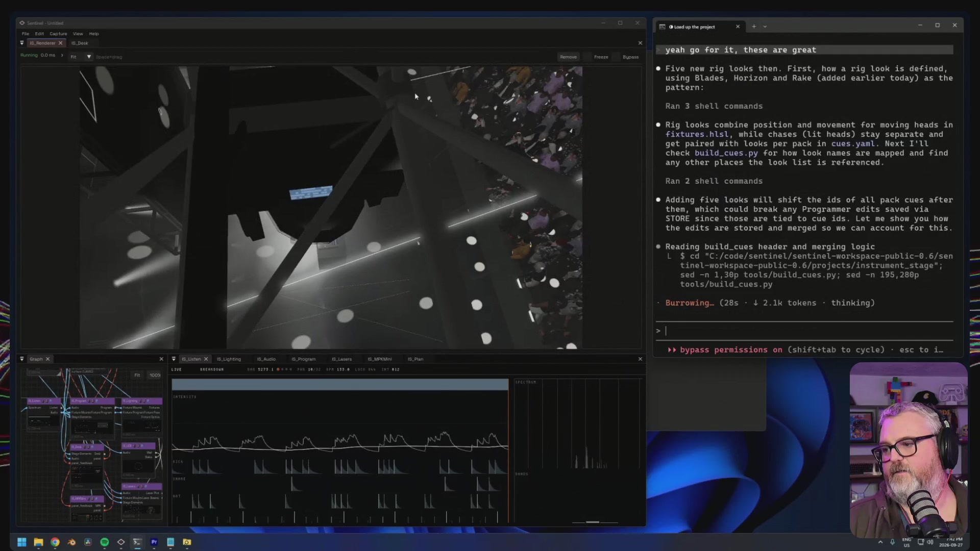Open the File menu
The image size is (980, 551).
click(26, 34)
